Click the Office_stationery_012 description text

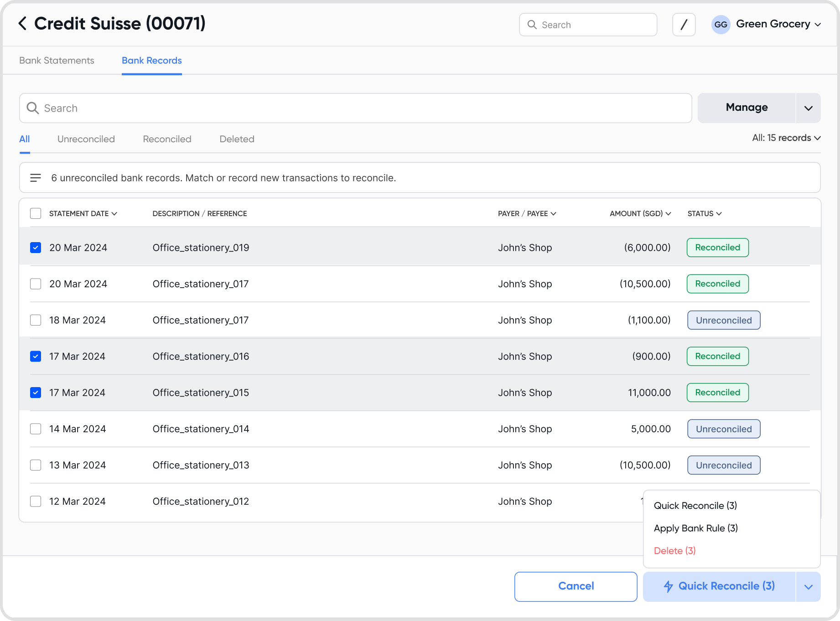(x=201, y=502)
